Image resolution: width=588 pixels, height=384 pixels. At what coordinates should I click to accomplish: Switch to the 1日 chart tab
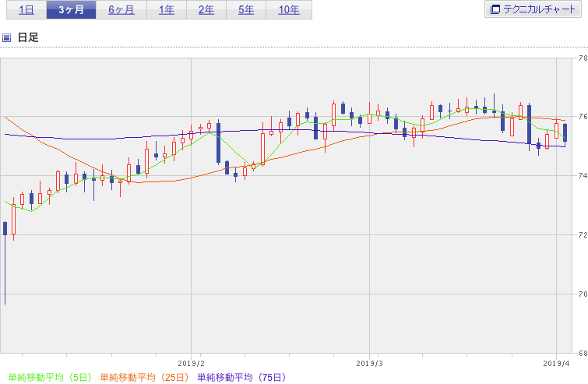point(26,10)
